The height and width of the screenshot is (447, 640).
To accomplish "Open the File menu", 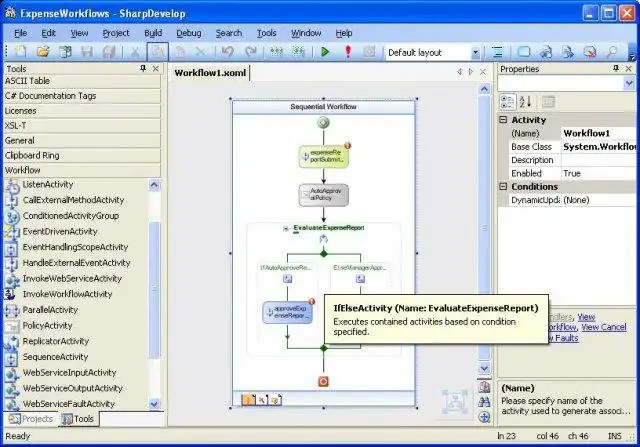I will click(20, 33).
